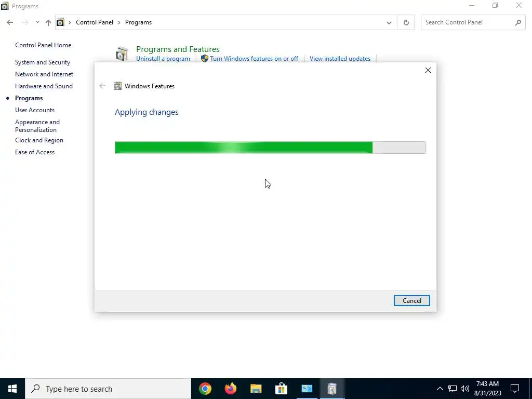The image size is (532, 399).
Task: Close the Programs window
Action: pyautogui.click(x=519, y=5)
